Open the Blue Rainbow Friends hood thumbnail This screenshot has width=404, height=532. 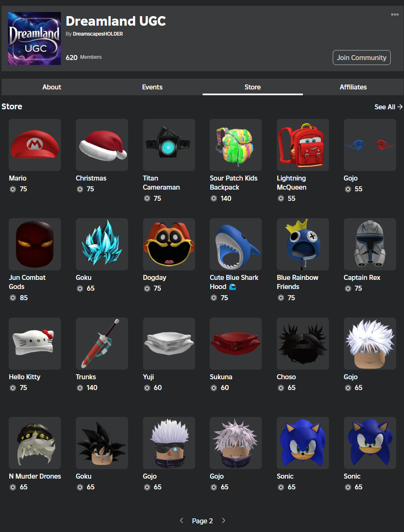pos(303,244)
